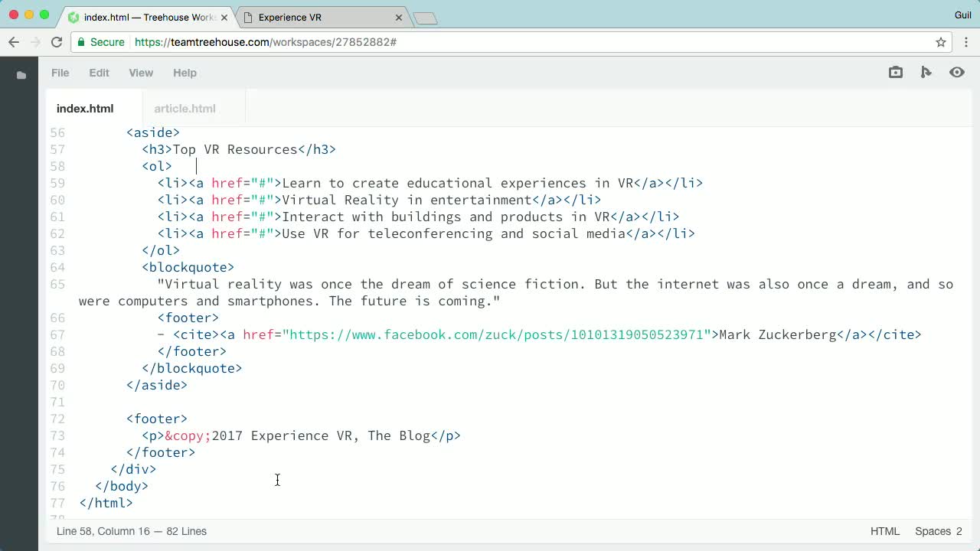Open the Edit menu
The width and height of the screenshot is (980, 551).
coord(99,73)
